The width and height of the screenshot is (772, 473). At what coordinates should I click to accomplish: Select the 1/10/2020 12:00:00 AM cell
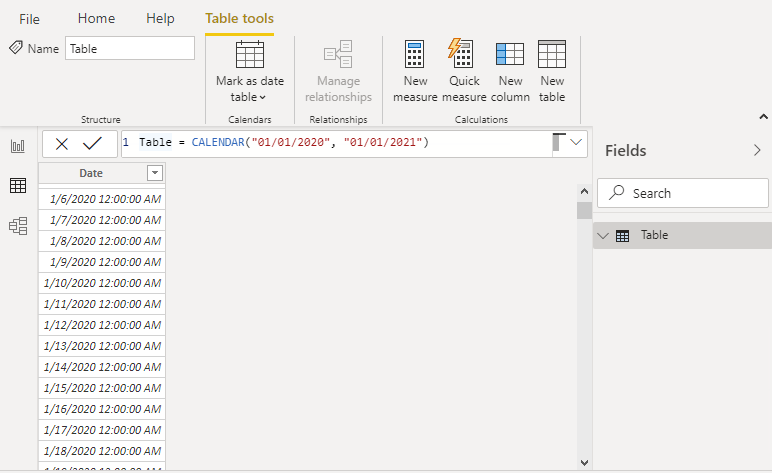[x=102, y=283]
